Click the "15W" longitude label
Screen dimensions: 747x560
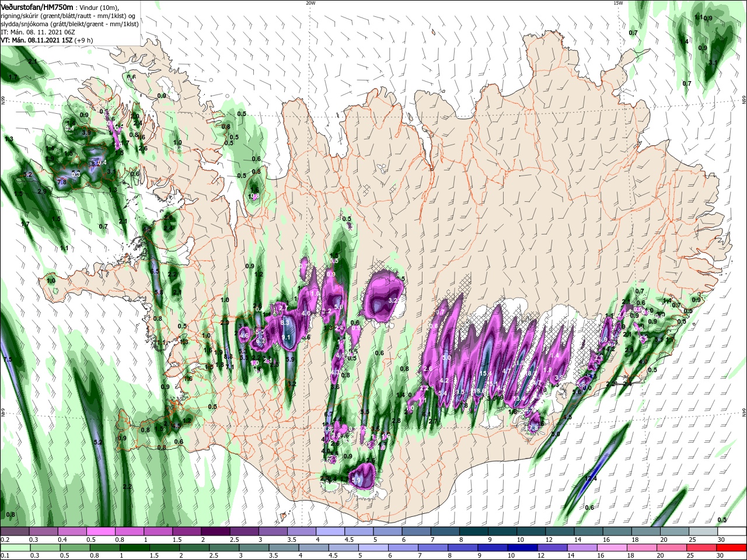pyautogui.click(x=618, y=3)
